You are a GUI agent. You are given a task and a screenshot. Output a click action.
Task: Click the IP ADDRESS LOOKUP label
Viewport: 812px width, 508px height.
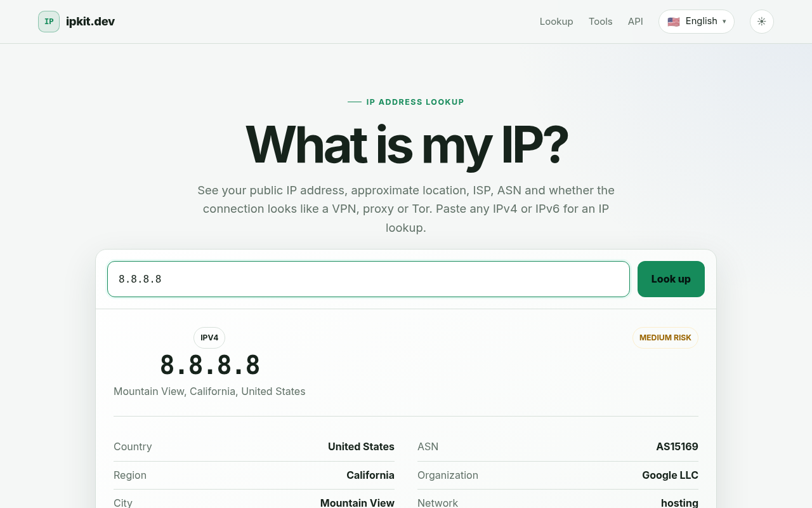coord(415,102)
